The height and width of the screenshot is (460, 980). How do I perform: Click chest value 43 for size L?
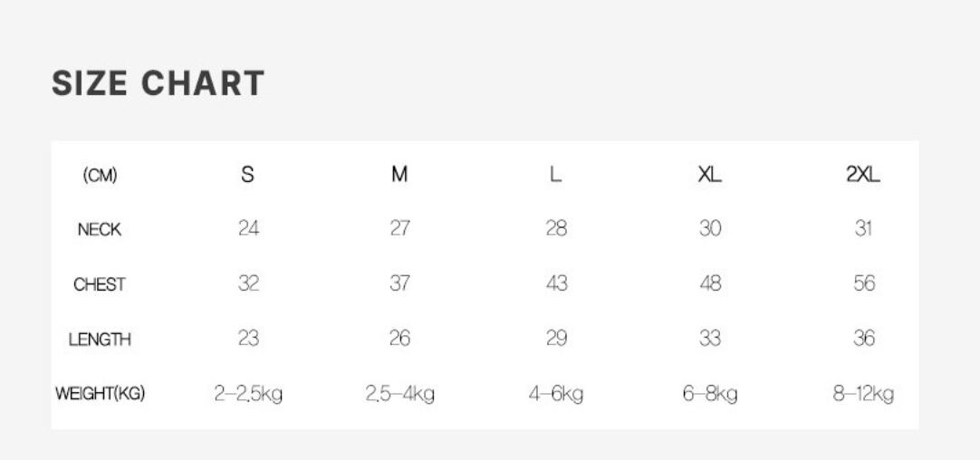tap(556, 283)
